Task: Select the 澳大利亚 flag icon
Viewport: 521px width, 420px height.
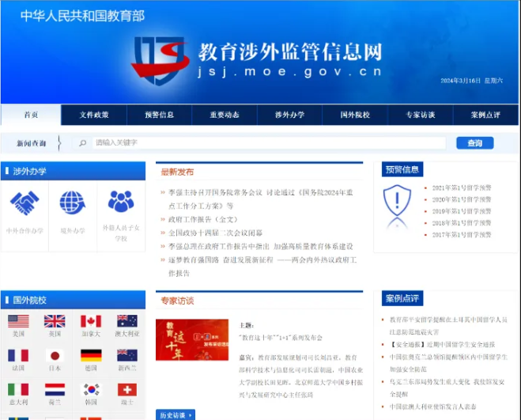Action: tap(127, 321)
